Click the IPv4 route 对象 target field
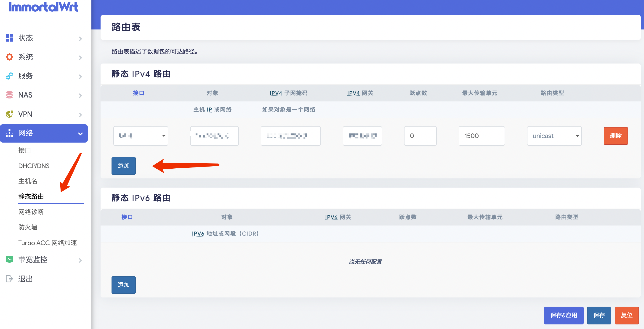 [x=214, y=136]
